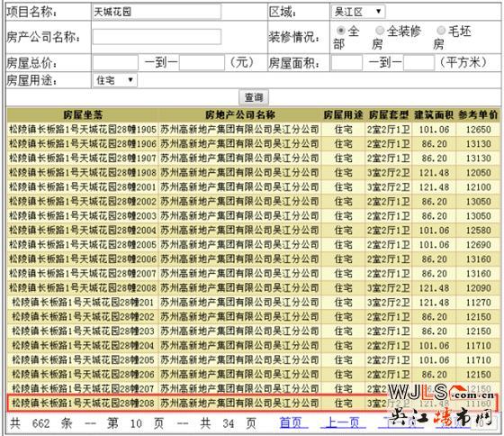
Task: Select address cell ending in 28幢2003
Action: (x=83, y=216)
